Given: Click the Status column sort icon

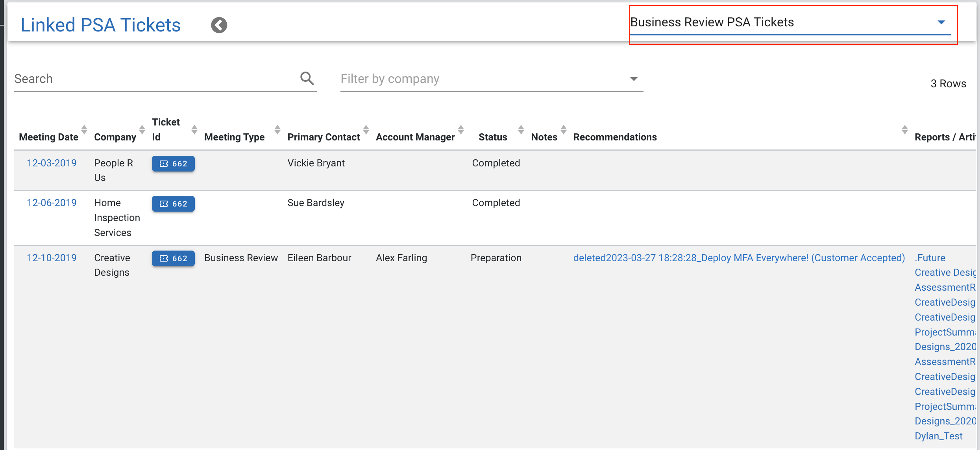Looking at the screenshot, I should [520, 130].
